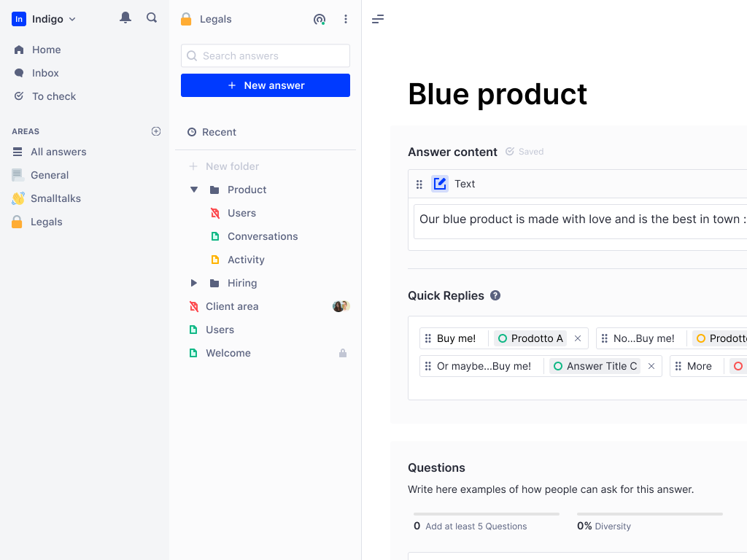Open the Indigo workspace dropdown

point(45,19)
